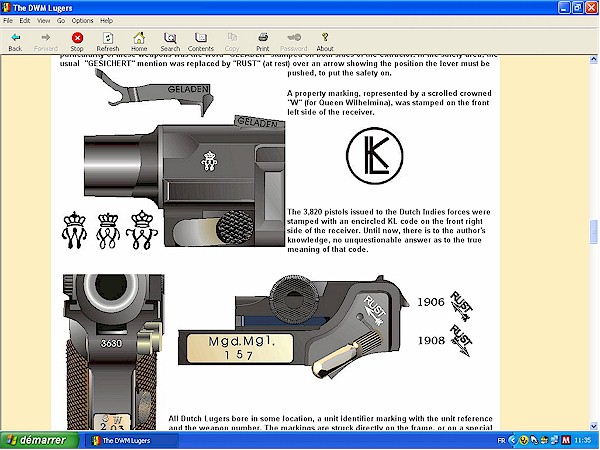Go back with the Back arrow icon
Viewport: 600px width, 450px height.
pos(15,38)
